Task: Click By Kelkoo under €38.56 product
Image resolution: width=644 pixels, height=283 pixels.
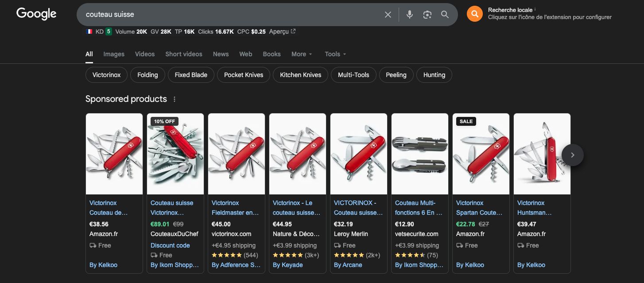Action: [103, 265]
